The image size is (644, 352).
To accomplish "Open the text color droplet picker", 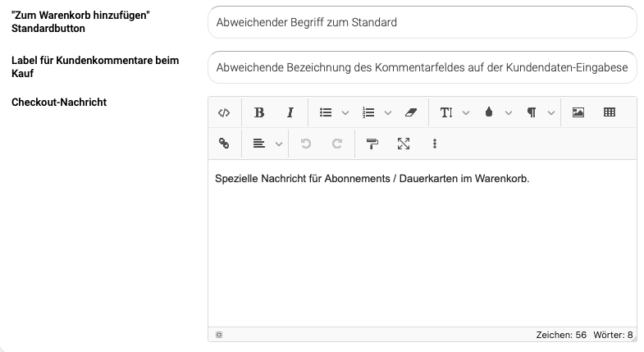I will coord(489,112).
